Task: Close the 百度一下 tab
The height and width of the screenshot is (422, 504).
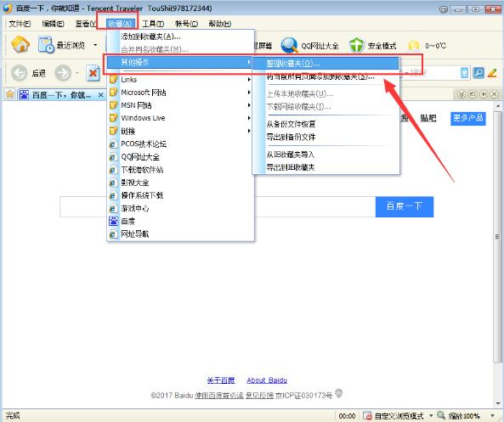Action: (x=100, y=95)
